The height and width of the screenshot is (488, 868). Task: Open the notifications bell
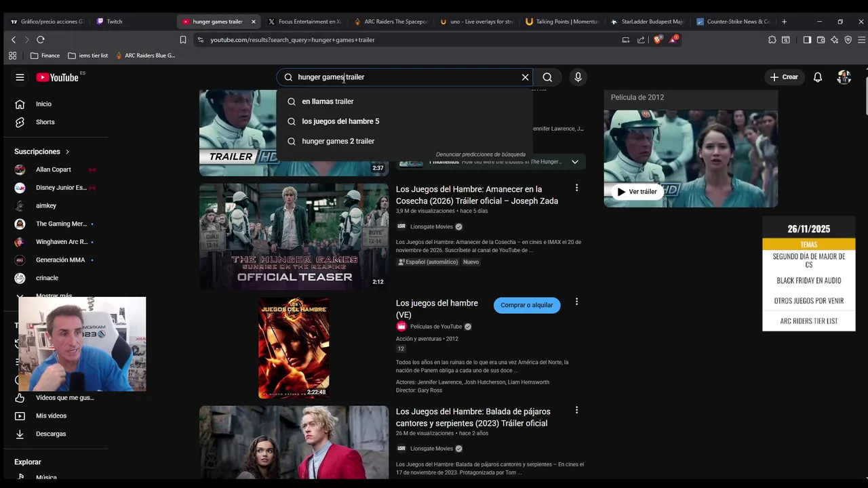818,77
